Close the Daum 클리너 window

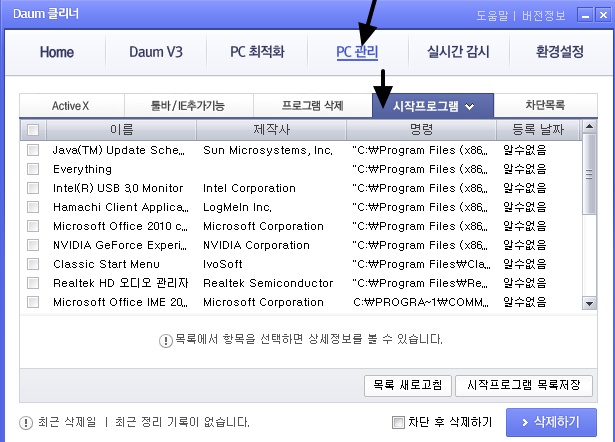click(603, 16)
